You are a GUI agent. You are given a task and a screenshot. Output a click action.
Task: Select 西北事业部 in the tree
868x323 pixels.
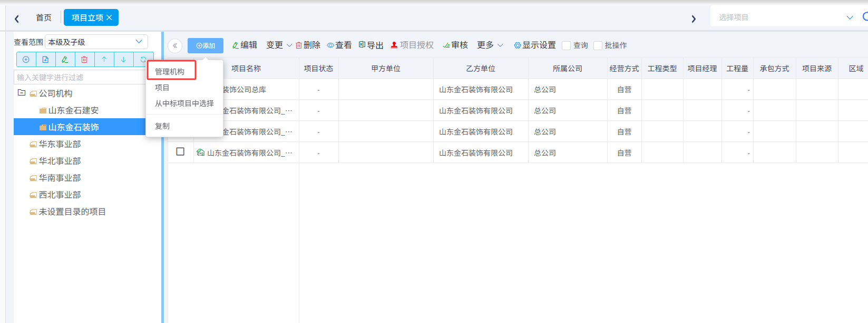[60, 195]
